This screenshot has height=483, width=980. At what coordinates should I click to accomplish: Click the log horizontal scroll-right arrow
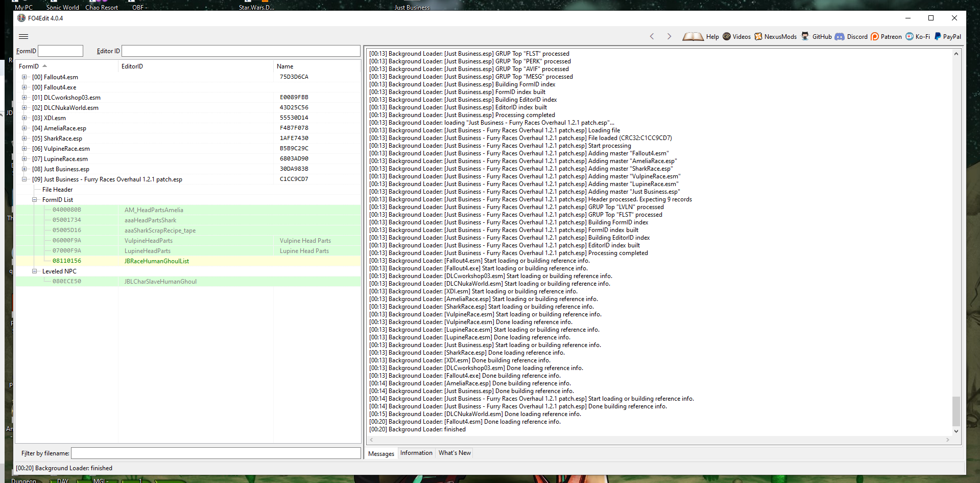tap(948, 440)
